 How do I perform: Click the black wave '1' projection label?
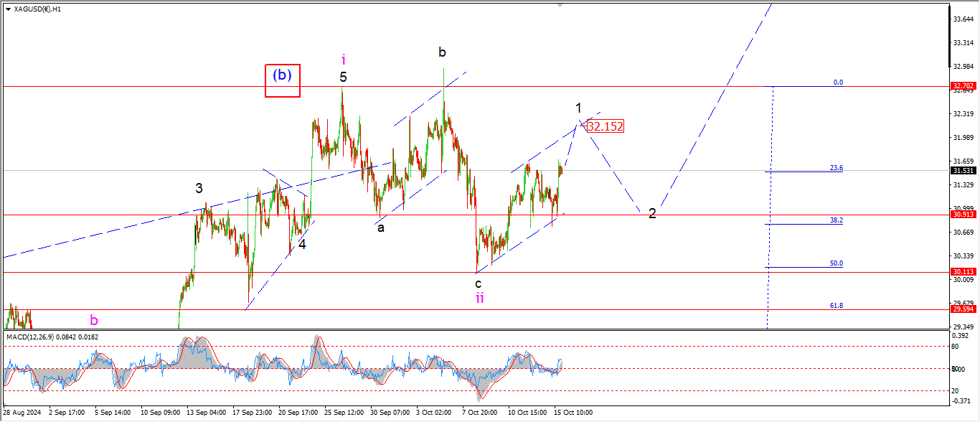(x=578, y=108)
